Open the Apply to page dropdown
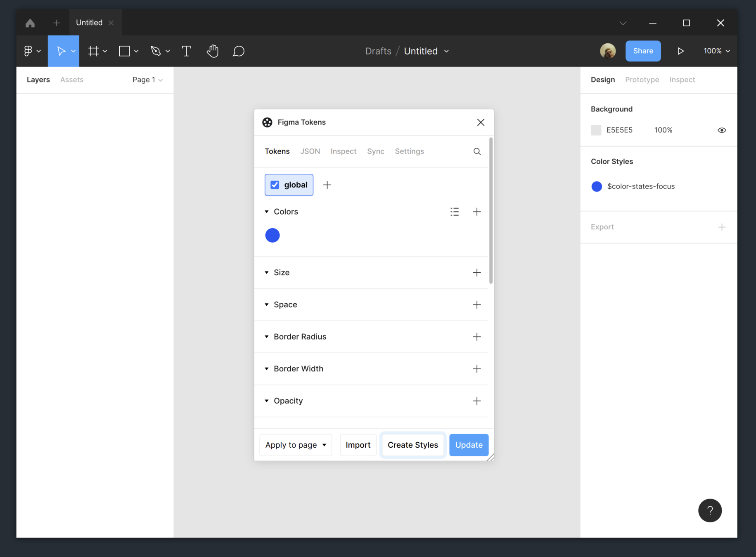 point(296,445)
